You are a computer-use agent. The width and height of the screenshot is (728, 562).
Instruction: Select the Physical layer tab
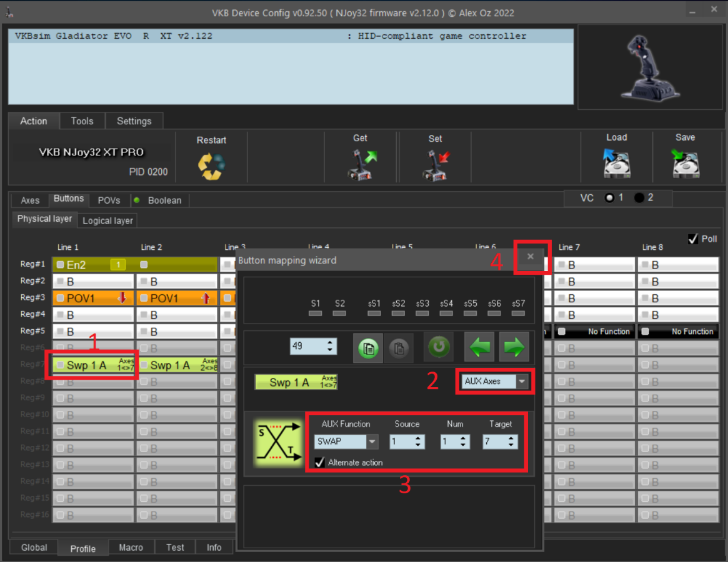coord(44,219)
